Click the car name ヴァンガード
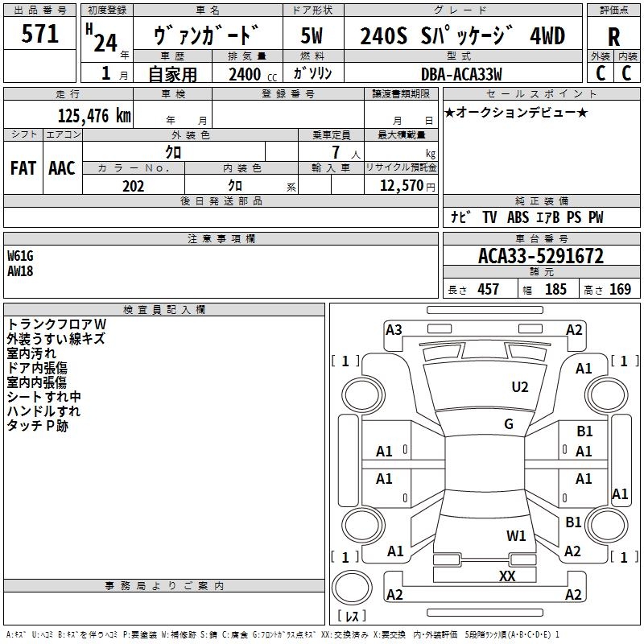The height and width of the screenshot is (644, 644). tap(207, 35)
